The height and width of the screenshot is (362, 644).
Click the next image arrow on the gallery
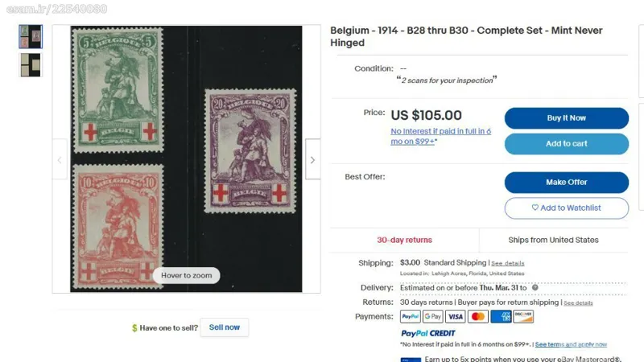click(x=312, y=159)
